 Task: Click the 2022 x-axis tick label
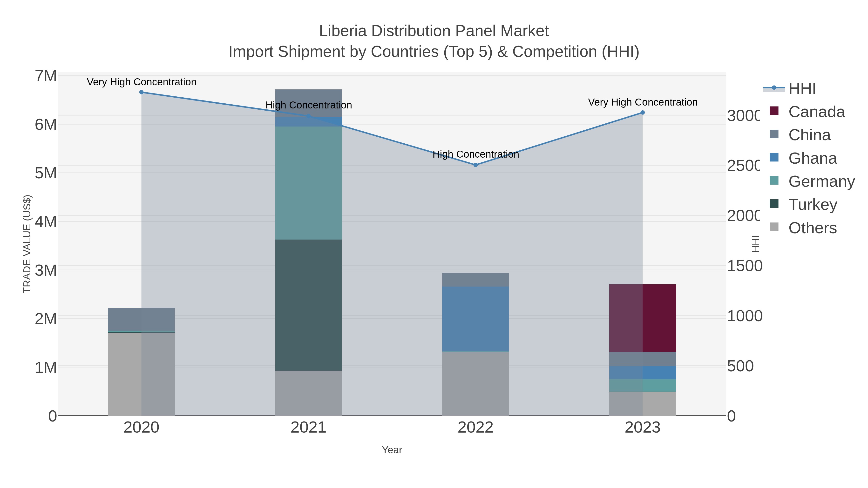[x=475, y=428]
